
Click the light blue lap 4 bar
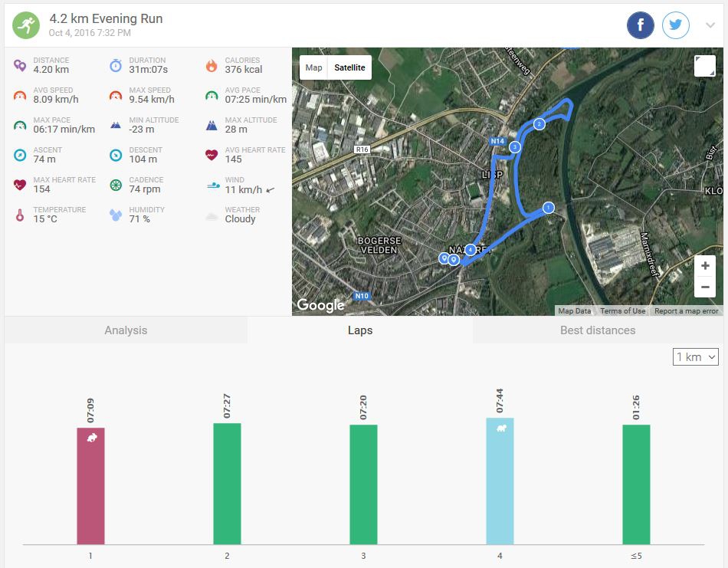point(500,481)
